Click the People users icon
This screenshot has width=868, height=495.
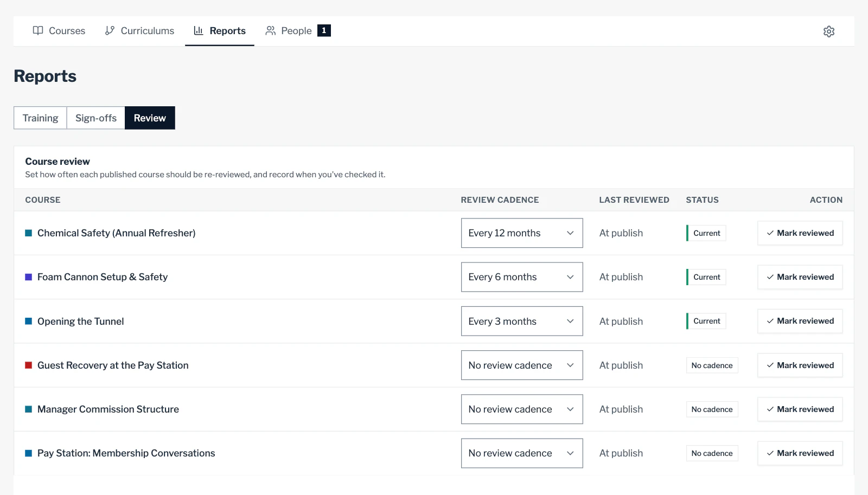(x=270, y=30)
